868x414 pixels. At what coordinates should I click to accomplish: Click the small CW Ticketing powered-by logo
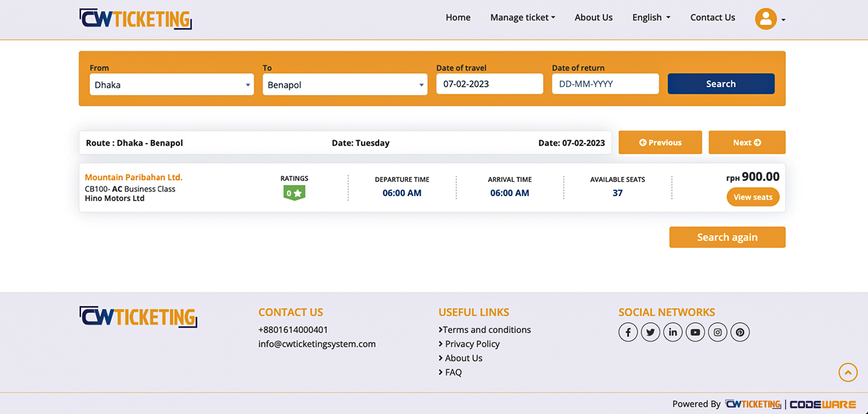pos(753,404)
